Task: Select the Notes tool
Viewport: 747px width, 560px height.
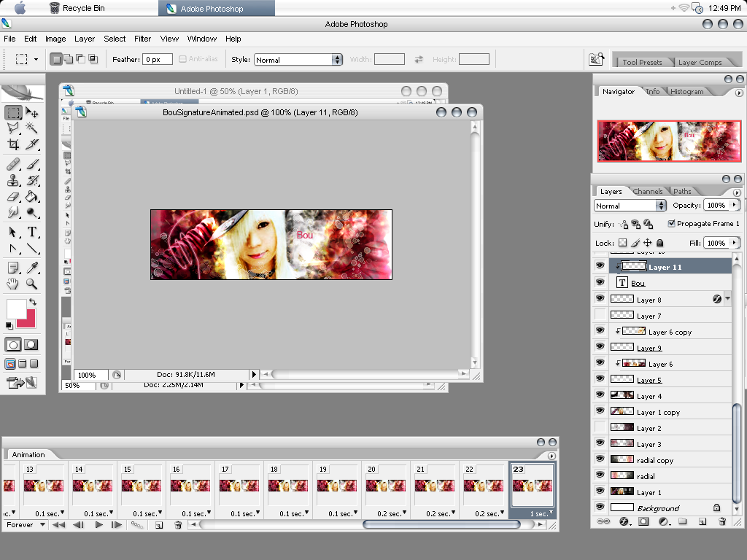Action: tap(13, 268)
